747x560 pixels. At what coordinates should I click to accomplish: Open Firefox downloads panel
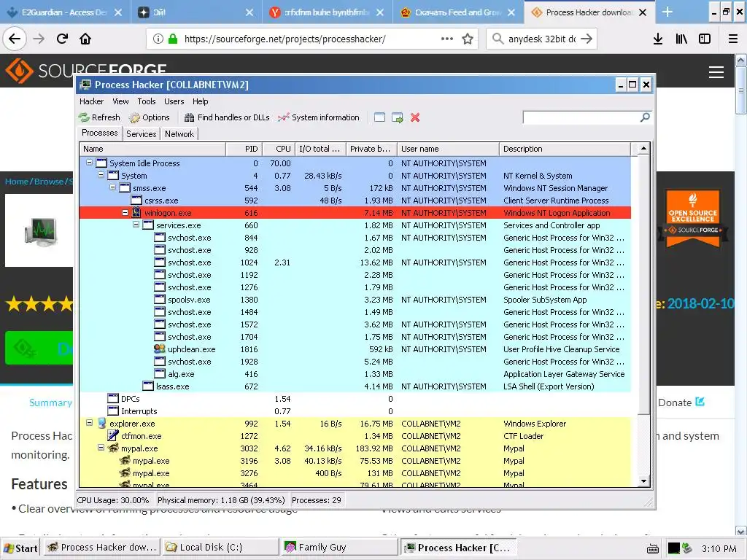pos(658,39)
